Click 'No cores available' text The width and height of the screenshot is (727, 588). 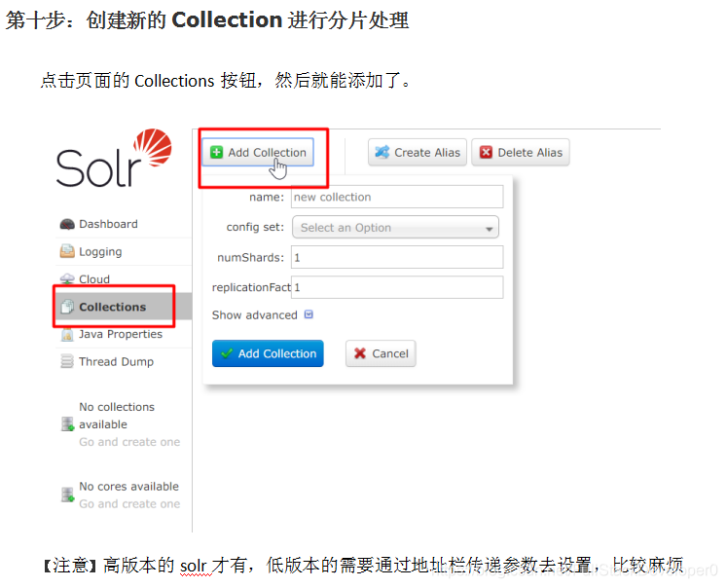[x=128, y=487]
